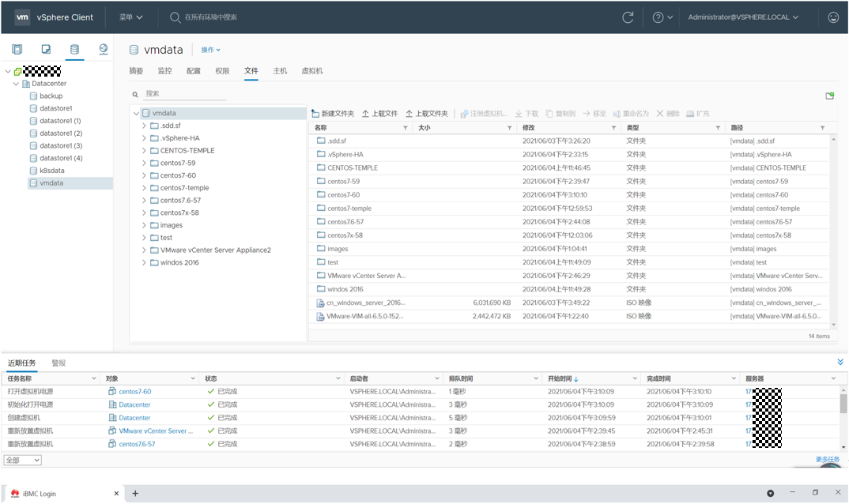Switch to the 监控 tab
The width and height of the screenshot is (849, 504).
point(164,71)
